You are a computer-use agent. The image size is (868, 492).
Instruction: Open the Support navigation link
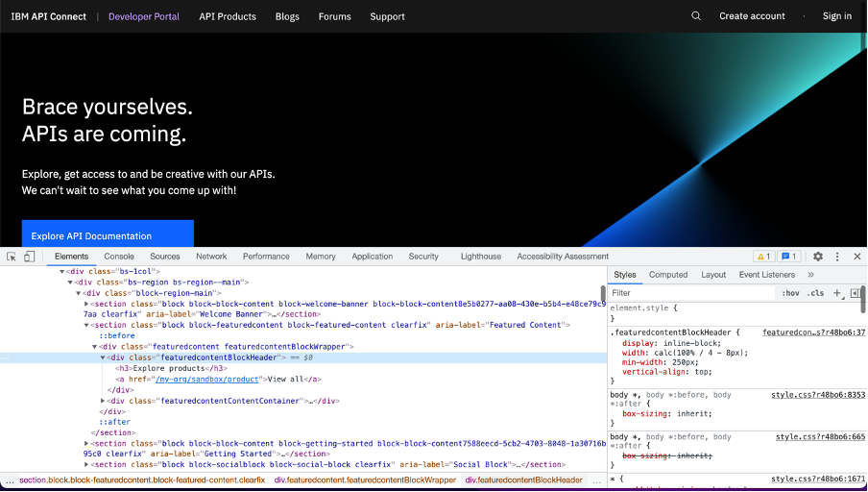coord(388,16)
